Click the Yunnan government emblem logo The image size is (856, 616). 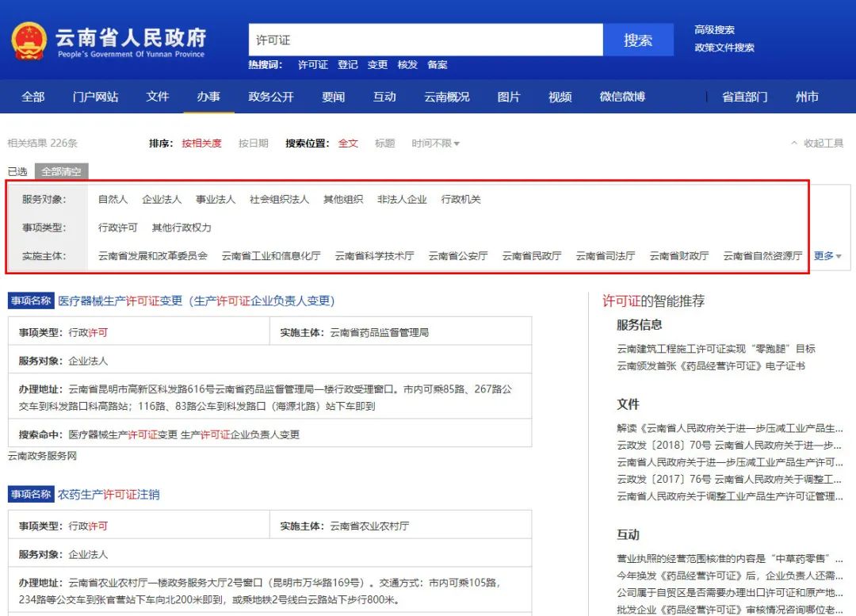pos(29,40)
